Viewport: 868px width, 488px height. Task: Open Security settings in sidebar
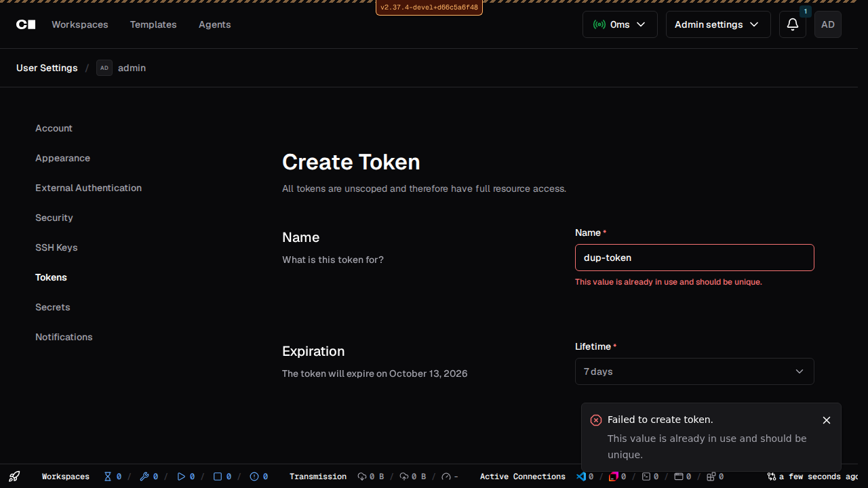coord(54,218)
